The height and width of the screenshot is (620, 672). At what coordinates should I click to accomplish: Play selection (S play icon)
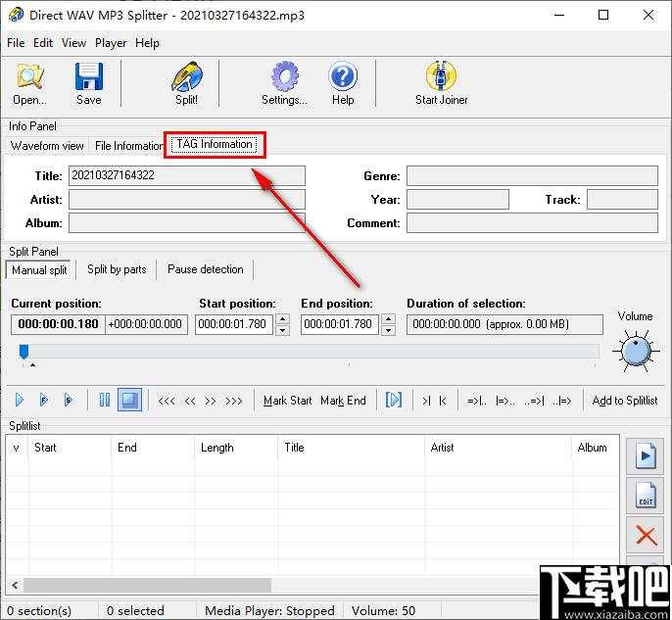click(69, 401)
